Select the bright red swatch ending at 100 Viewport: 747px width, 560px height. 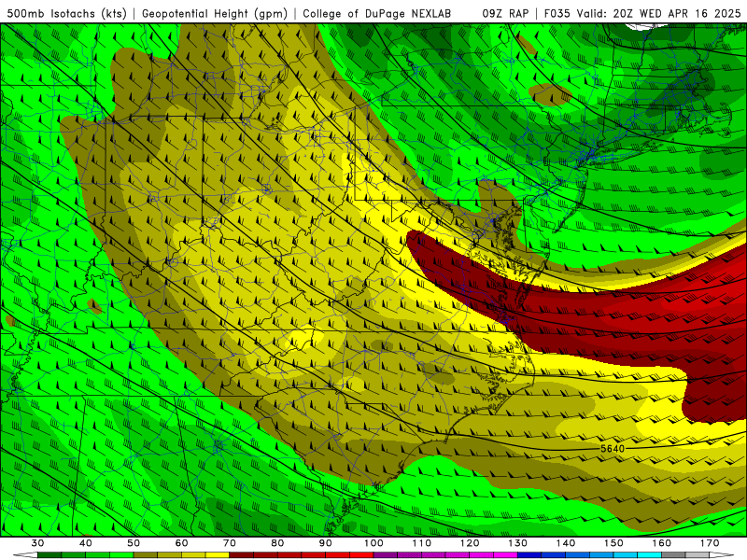(x=361, y=555)
